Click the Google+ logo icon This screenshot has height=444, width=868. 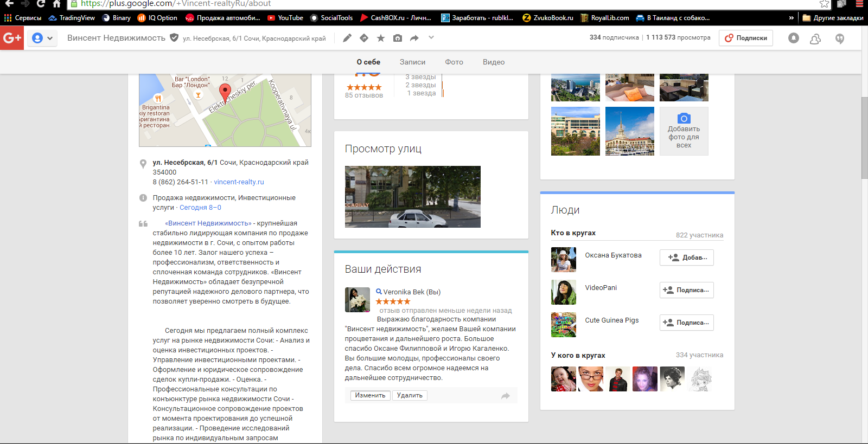[x=12, y=38]
